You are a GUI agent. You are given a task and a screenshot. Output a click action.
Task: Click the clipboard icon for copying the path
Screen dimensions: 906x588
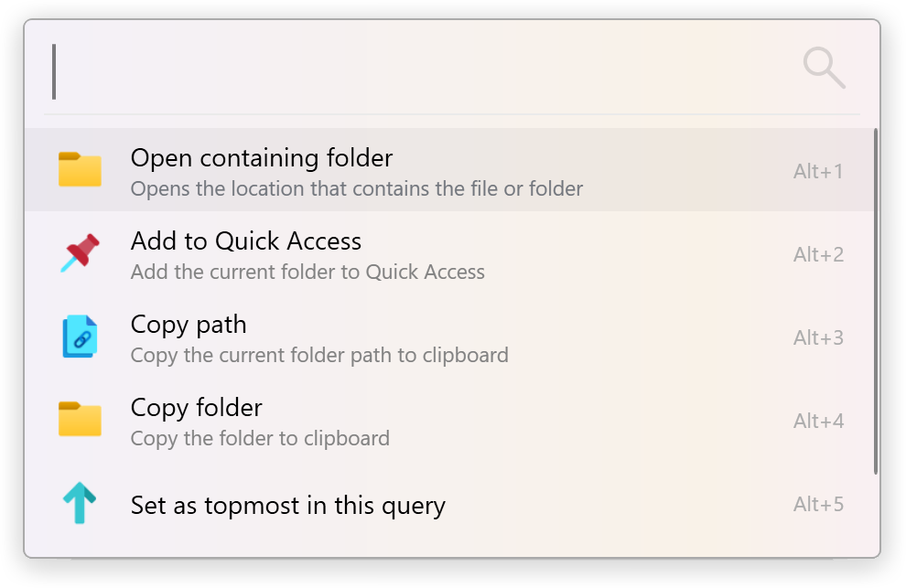[80, 337]
